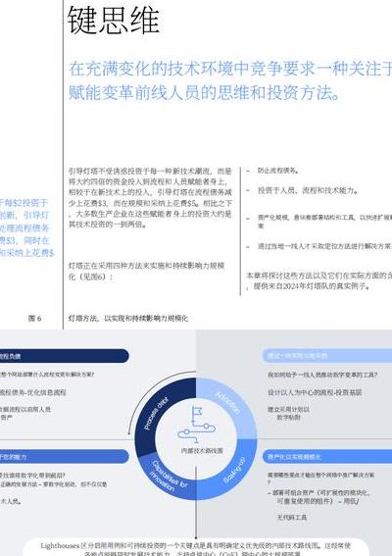The height and width of the screenshot is (556, 392).
Task: Click the line "可重复使用的组件) – 用低/"
Action: click(318, 501)
